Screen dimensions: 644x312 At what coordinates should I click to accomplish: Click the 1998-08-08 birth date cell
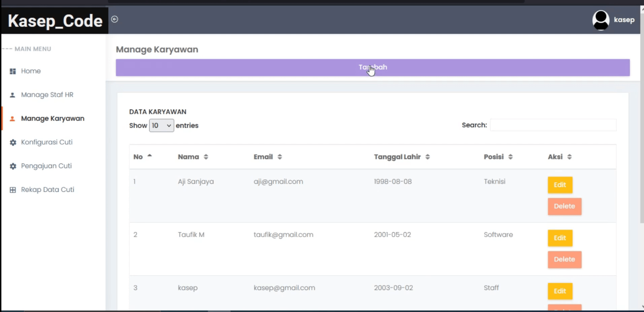(393, 182)
